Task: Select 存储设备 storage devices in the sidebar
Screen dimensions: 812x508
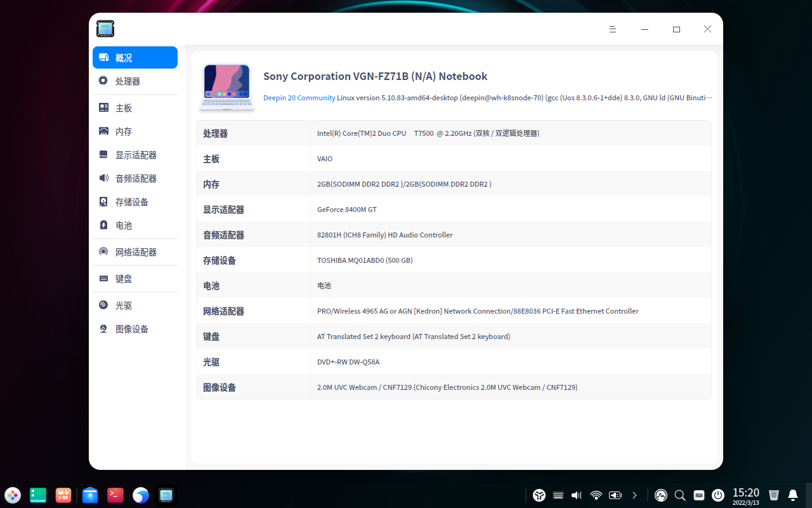Action: coord(131,201)
